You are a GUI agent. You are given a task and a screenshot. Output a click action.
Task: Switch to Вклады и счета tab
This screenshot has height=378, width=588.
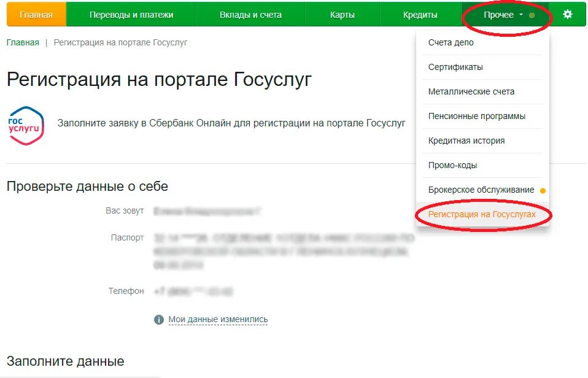(x=250, y=15)
